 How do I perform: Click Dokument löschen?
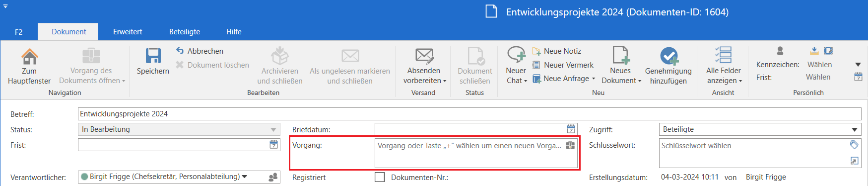(x=212, y=65)
